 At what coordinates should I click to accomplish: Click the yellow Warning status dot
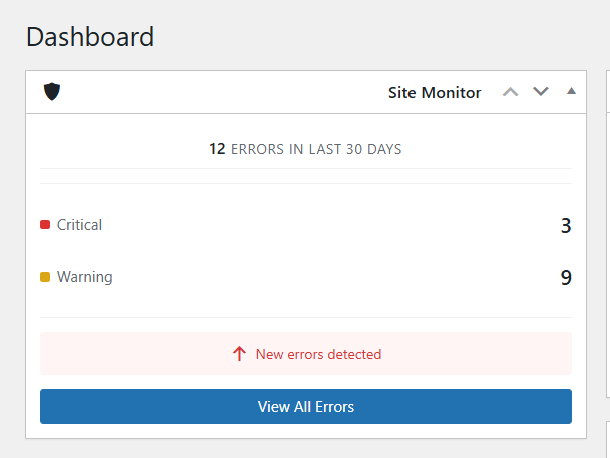coord(45,277)
